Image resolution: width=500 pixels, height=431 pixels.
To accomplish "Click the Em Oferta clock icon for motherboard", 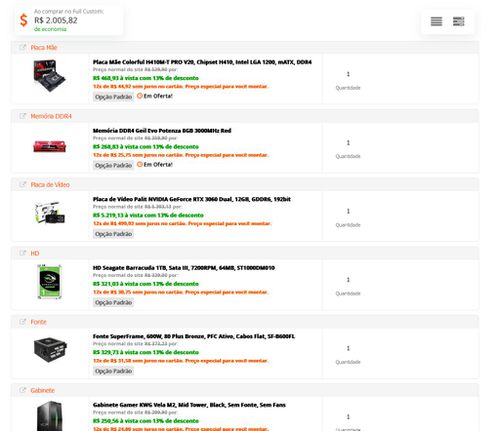I will point(140,96).
